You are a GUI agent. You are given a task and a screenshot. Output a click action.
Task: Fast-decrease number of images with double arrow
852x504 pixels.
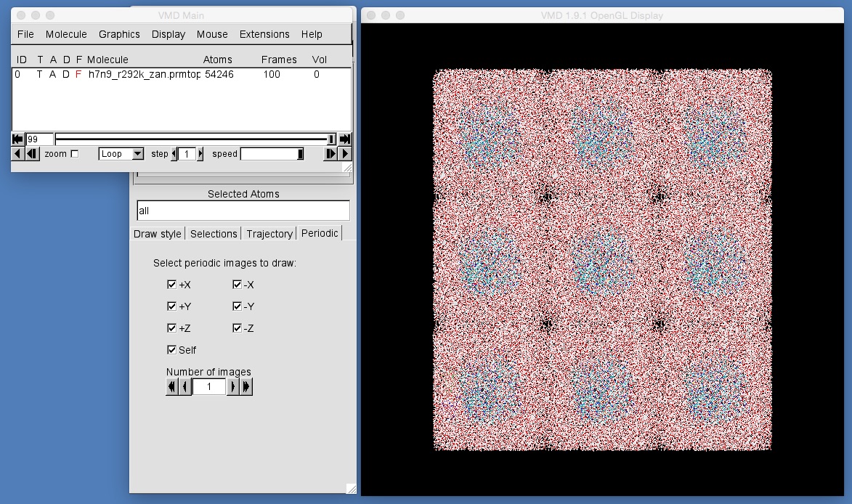click(171, 386)
